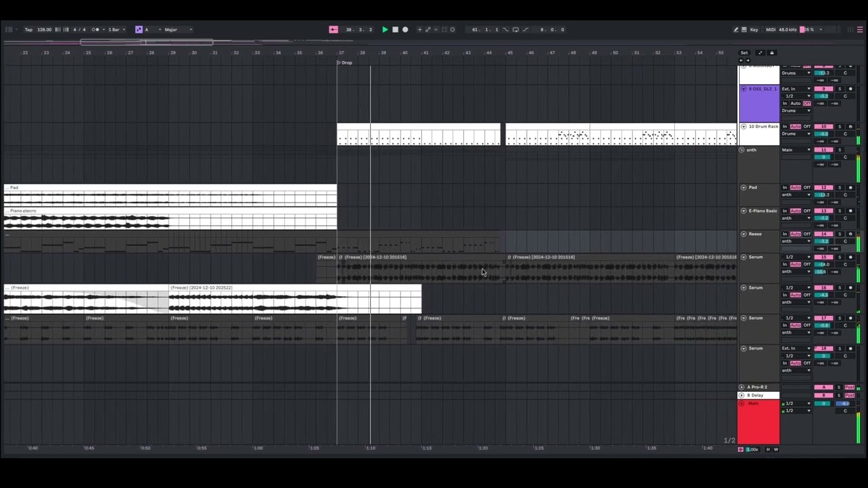Toggle the Metronome icon
The height and width of the screenshot is (488, 868).
pyautogui.click(x=95, y=29)
